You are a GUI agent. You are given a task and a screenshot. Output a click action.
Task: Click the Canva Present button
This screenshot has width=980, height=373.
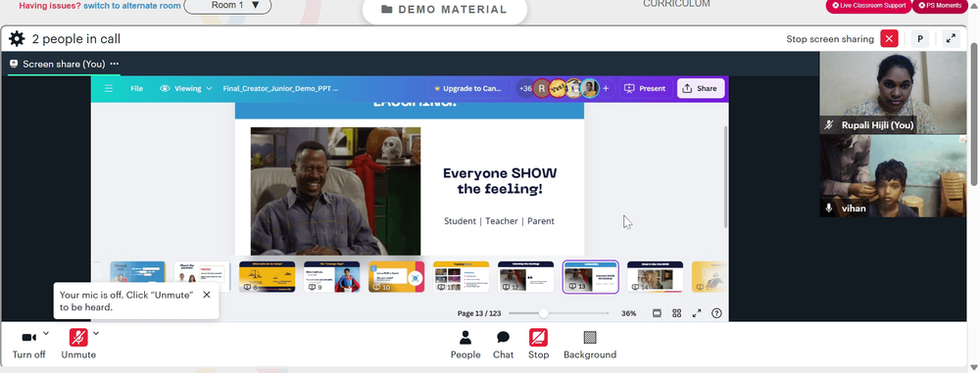(x=646, y=89)
